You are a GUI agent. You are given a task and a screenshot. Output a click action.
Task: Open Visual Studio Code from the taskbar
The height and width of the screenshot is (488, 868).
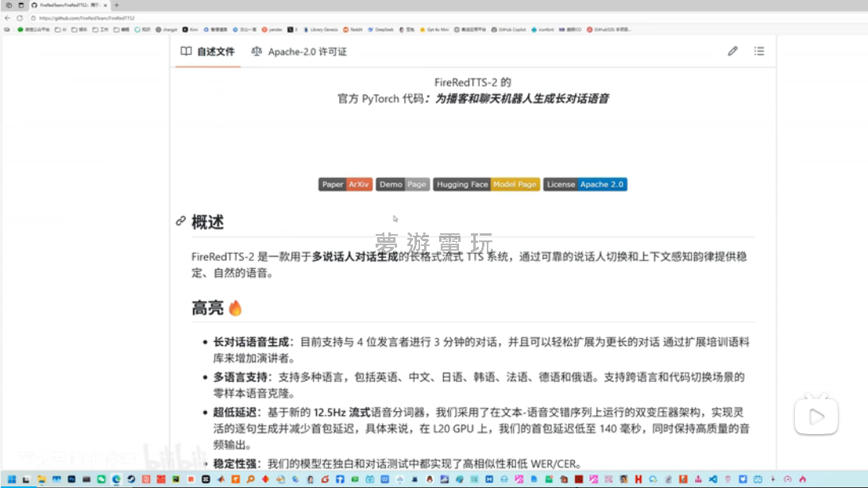(x=713, y=479)
